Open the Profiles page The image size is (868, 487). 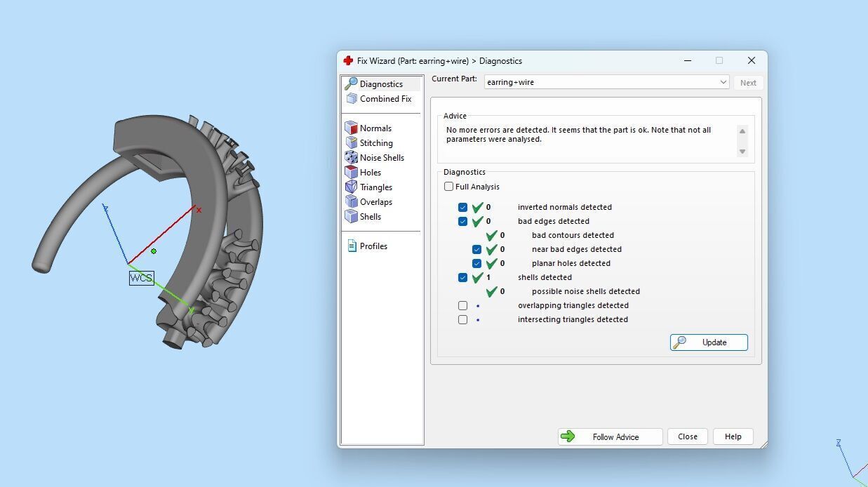click(373, 246)
